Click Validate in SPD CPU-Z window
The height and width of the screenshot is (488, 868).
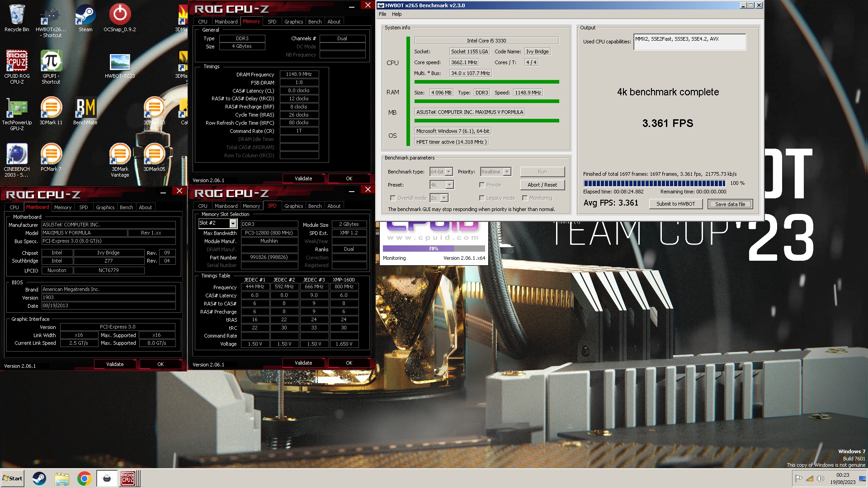click(x=303, y=363)
